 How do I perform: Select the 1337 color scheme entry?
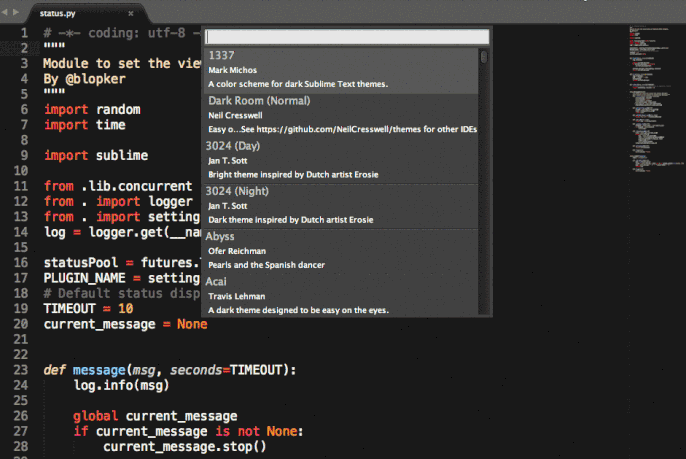coord(341,70)
